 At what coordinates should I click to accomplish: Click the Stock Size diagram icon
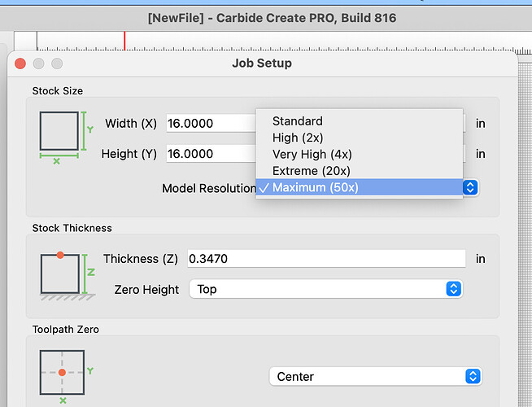[x=66, y=138]
